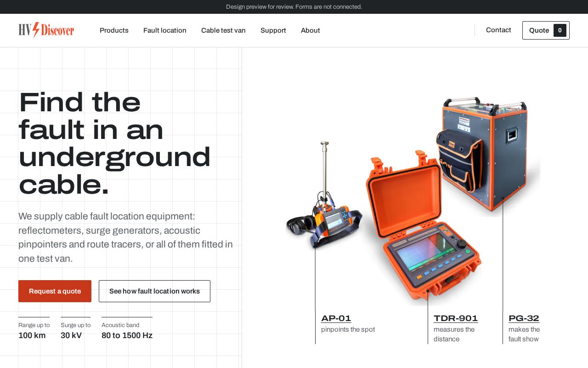Click the 'Design preview for review' banner text
Viewport: 588px width, 368px height.
pos(294,7)
